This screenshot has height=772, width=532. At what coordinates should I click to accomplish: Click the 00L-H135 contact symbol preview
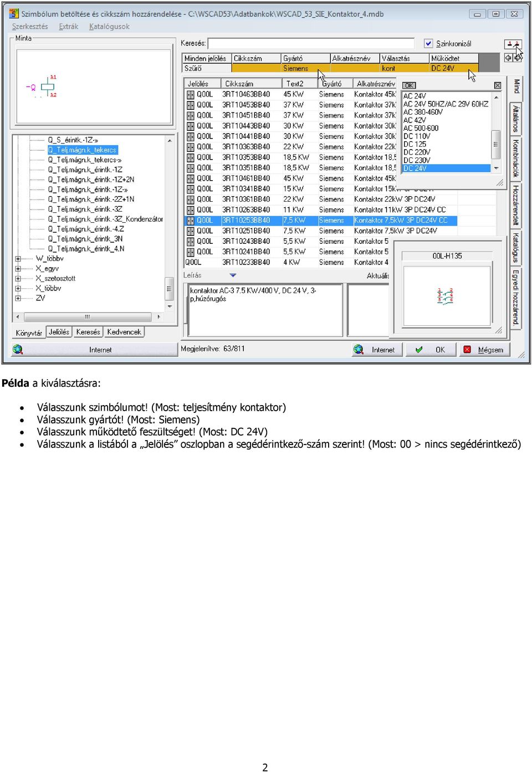pos(446,296)
